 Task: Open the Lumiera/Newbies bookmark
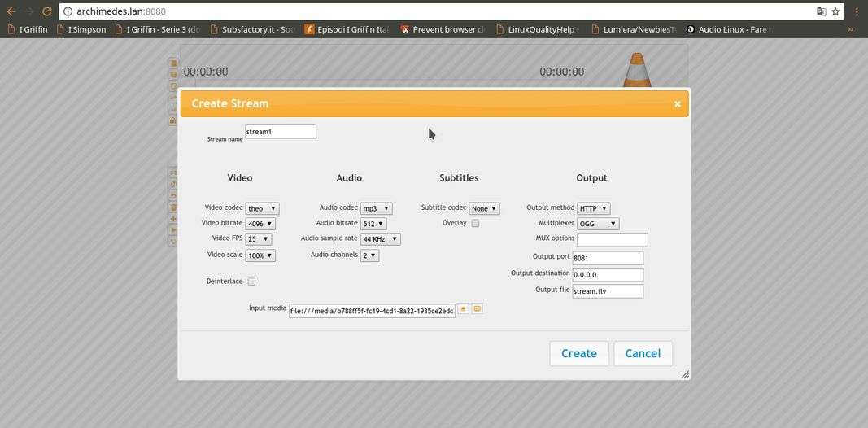point(634,29)
